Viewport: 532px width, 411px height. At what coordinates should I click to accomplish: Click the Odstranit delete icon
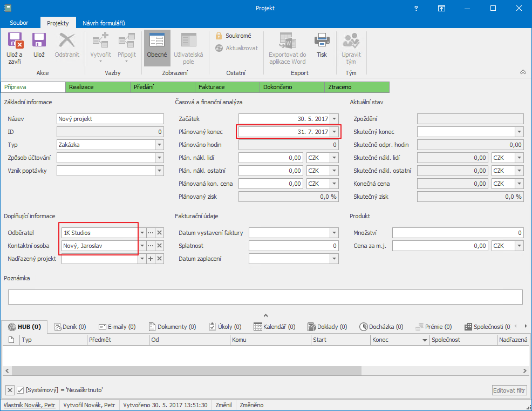[x=67, y=41]
